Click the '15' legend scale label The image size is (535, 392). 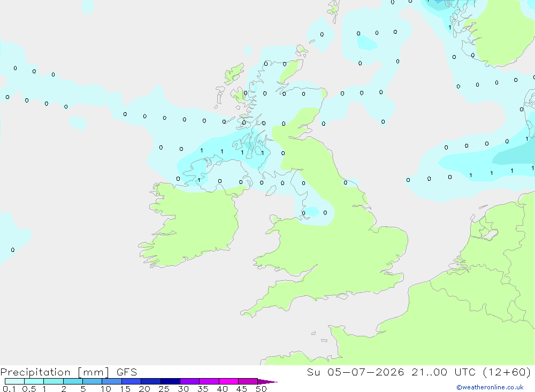tap(125, 389)
